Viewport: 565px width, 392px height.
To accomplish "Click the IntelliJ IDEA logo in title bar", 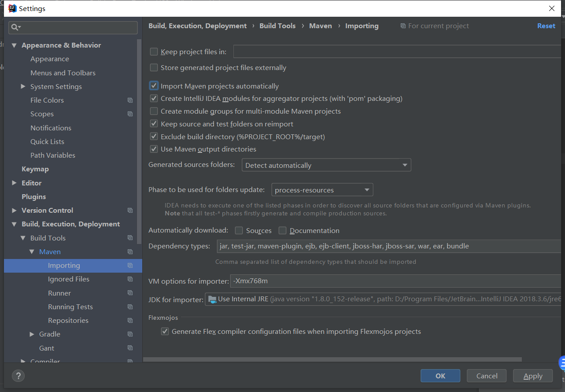I will (x=12, y=8).
